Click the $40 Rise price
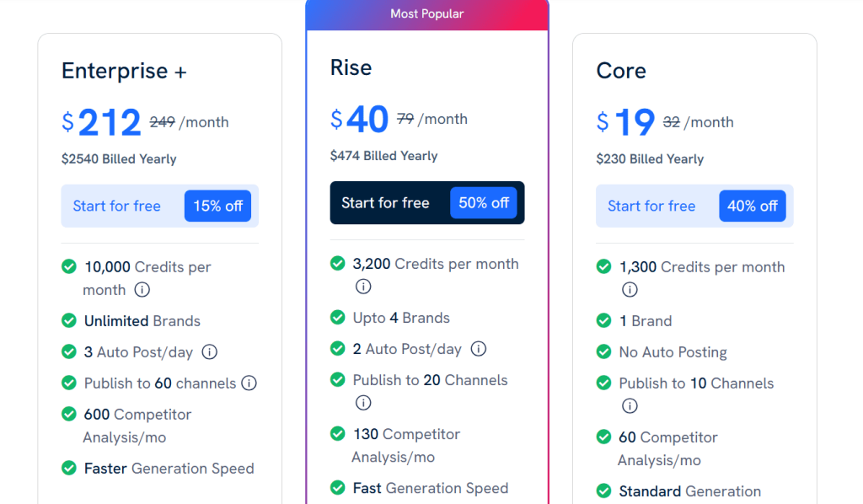The width and height of the screenshot is (863, 504). pyautogui.click(x=360, y=120)
